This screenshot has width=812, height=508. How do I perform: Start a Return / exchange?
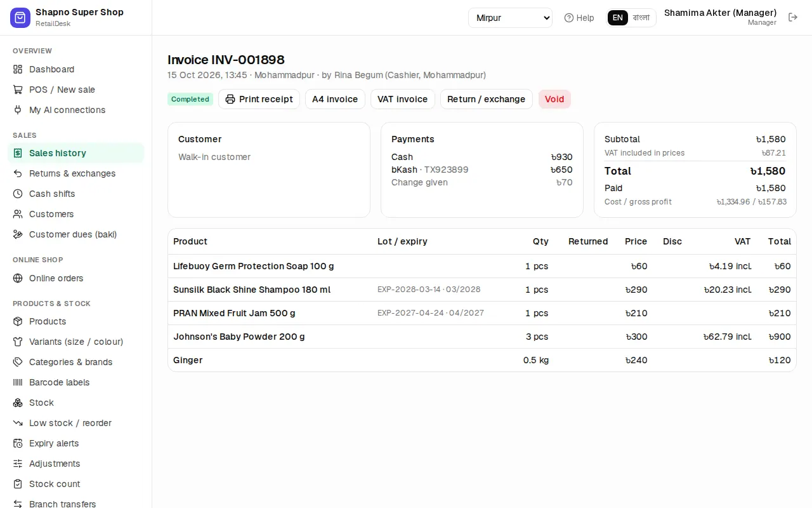(x=486, y=99)
